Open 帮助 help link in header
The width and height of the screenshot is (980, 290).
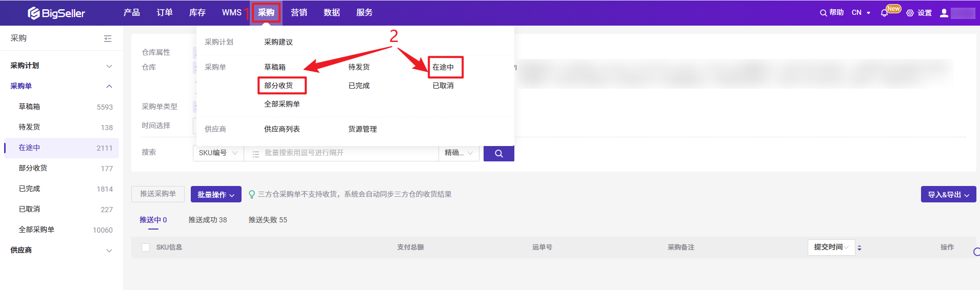pyautogui.click(x=831, y=13)
